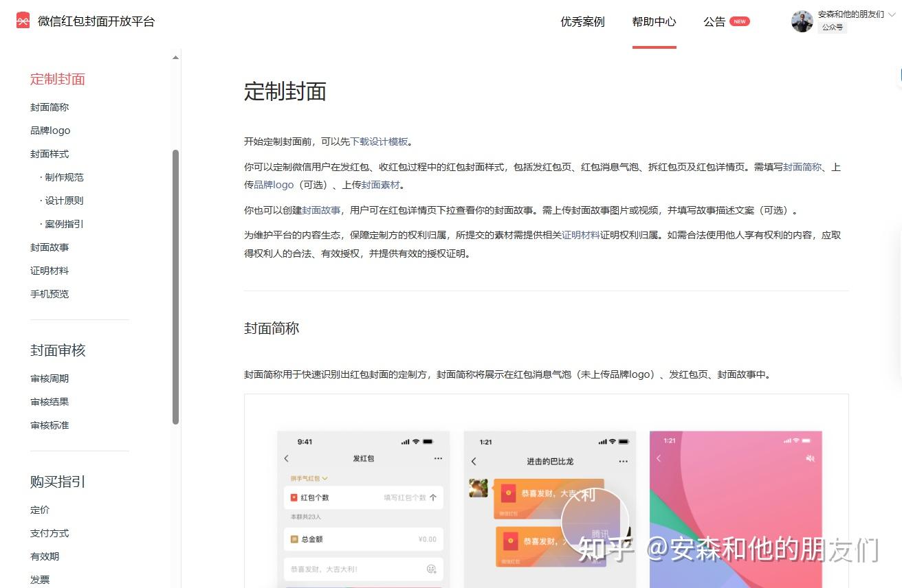Open 手机预览 in the sidebar
This screenshot has height=588, width=902.
point(49,294)
